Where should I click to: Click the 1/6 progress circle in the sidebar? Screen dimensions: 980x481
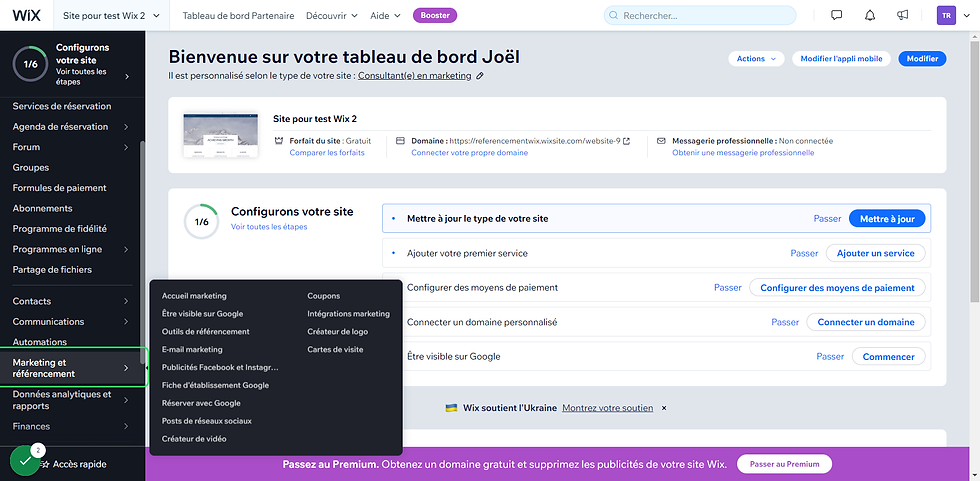point(30,64)
